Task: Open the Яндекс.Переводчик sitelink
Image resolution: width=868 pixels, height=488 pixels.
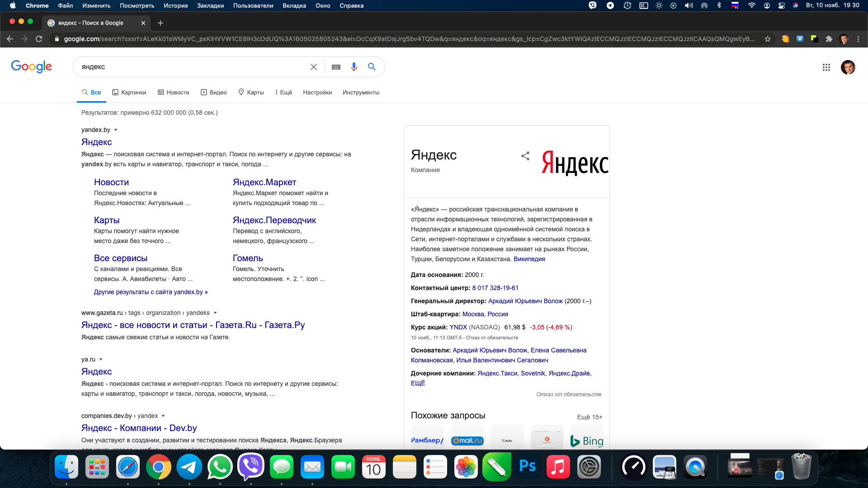Action: coord(274,220)
